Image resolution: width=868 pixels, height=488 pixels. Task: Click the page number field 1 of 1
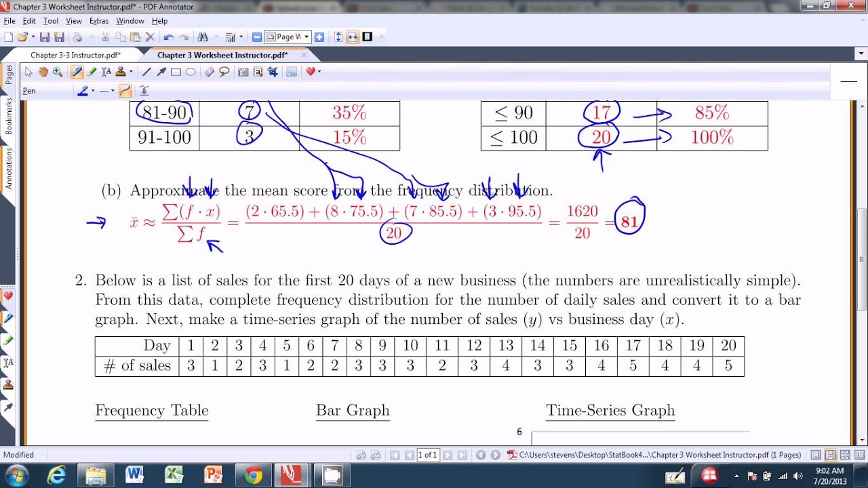point(427,455)
